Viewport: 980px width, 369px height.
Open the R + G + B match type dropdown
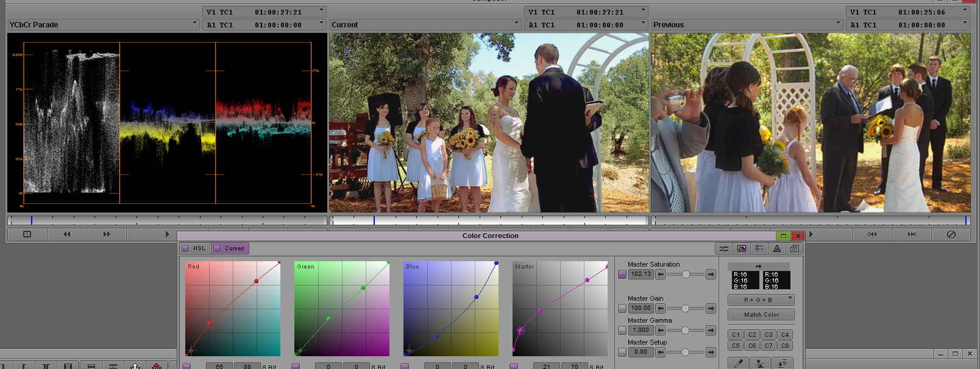761,300
